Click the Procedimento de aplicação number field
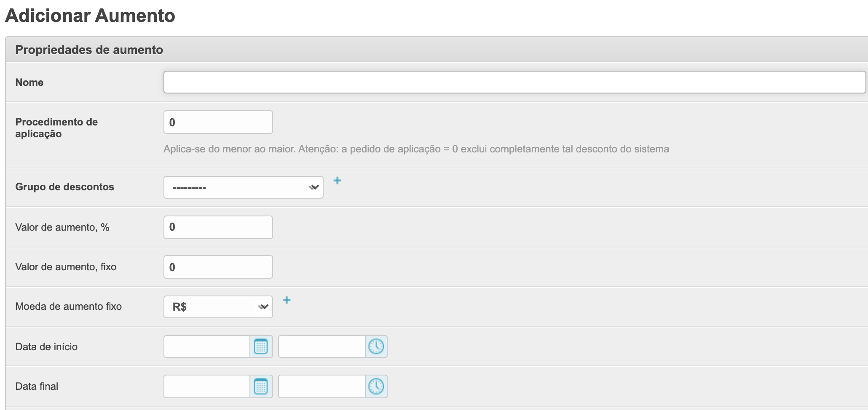Image resolution: width=868 pixels, height=410 pixels. [x=218, y=122]
